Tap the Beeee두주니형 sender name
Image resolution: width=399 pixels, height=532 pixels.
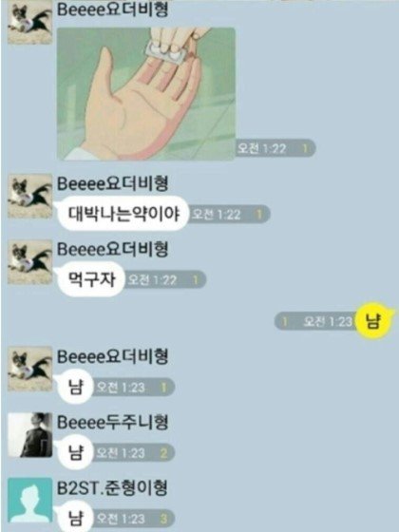[x=112, y=423]
